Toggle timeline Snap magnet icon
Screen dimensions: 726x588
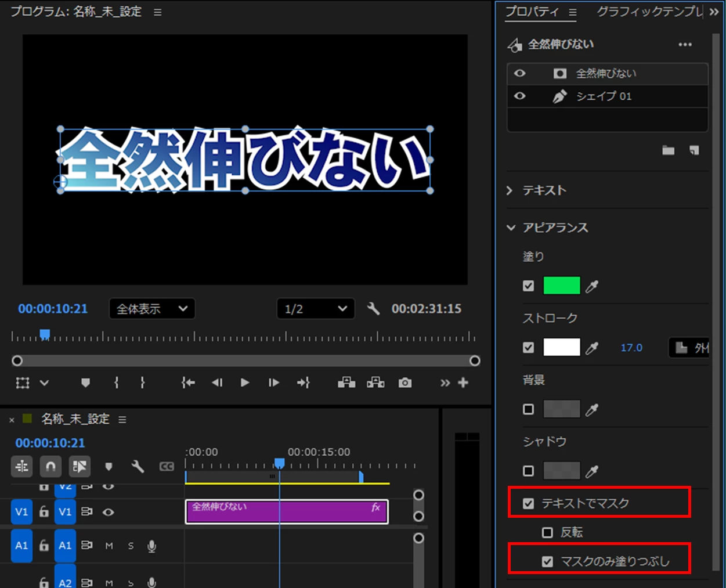point(50,466)
